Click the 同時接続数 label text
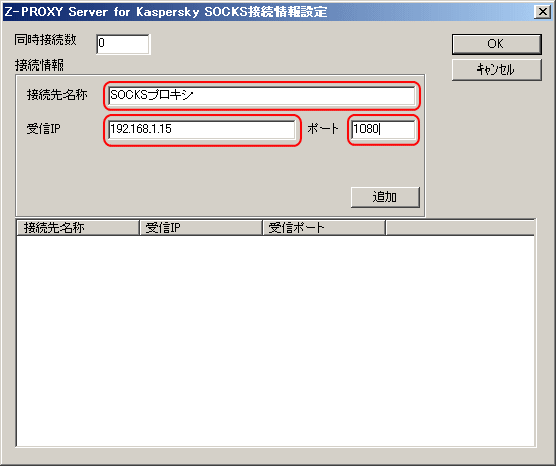The image size is (556, 466). 45,40
